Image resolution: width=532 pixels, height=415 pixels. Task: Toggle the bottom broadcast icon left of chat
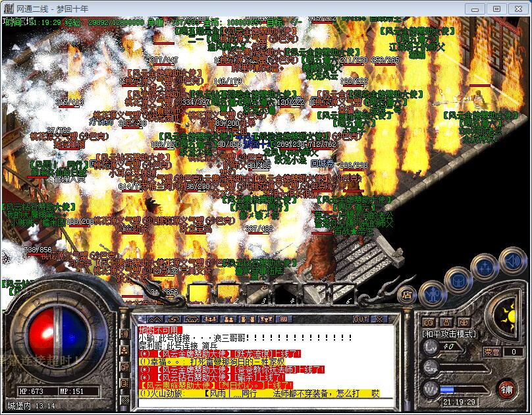click(125, 401)
